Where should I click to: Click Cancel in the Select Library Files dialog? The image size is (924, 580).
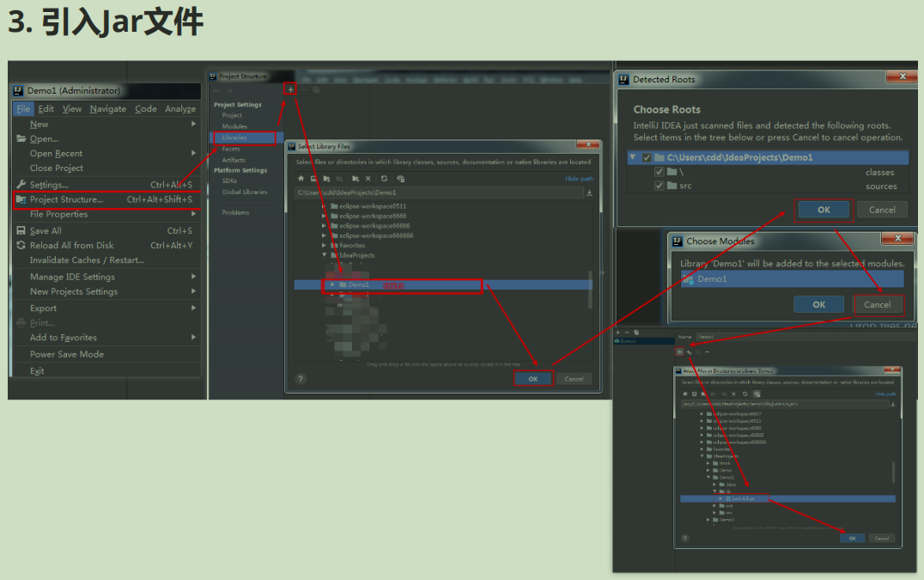point(574,379)
